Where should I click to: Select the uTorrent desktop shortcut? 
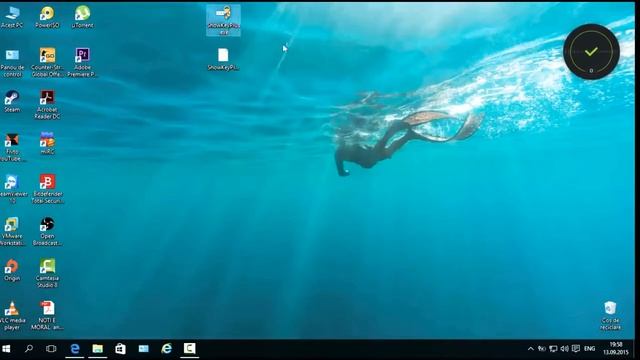click(x=82, y=17)
